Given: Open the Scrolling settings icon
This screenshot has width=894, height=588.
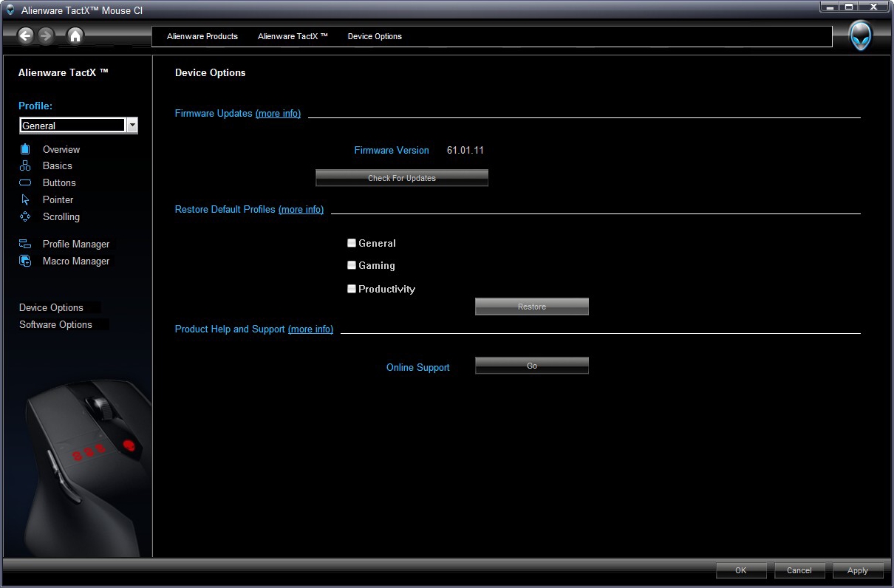Looking at the screenshot, I should [25, 216].
